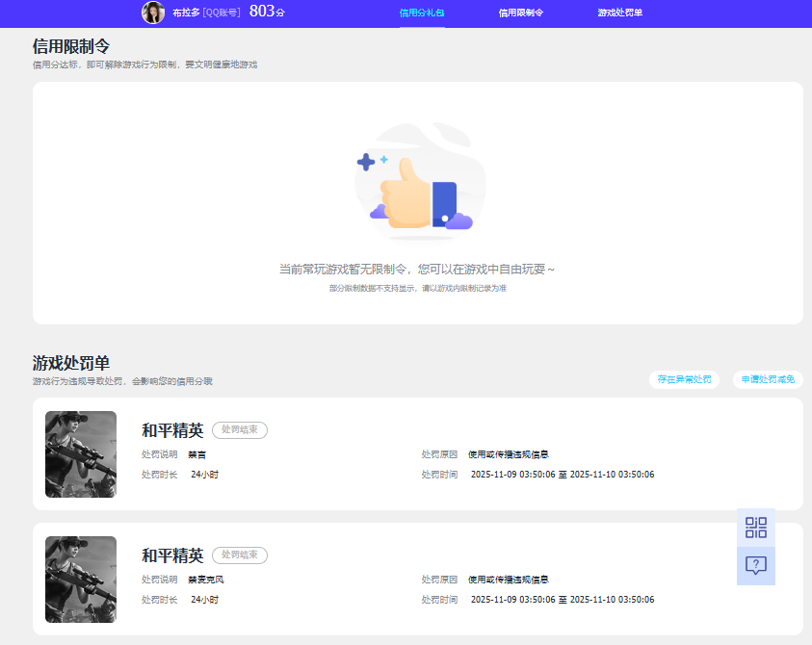Click 处罚结束 badge on 禁麦克风 record
This screenshot has width=812, height=645.
pyautogui.click(x=240, y=555)
